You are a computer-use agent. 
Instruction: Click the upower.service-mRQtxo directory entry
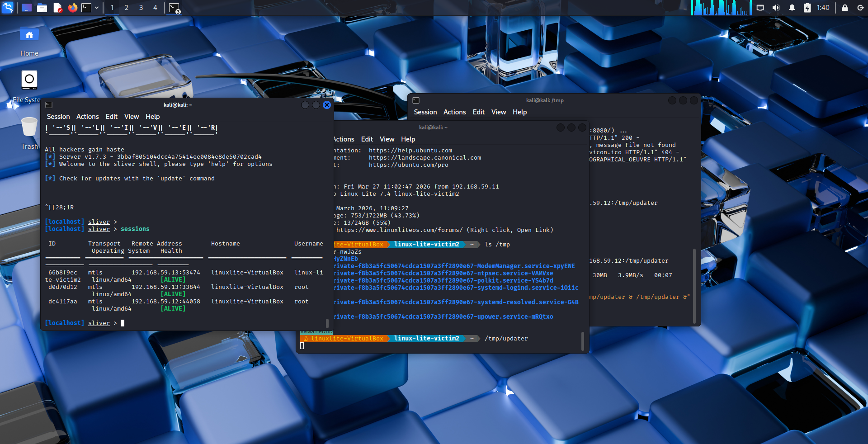(443, 317)
